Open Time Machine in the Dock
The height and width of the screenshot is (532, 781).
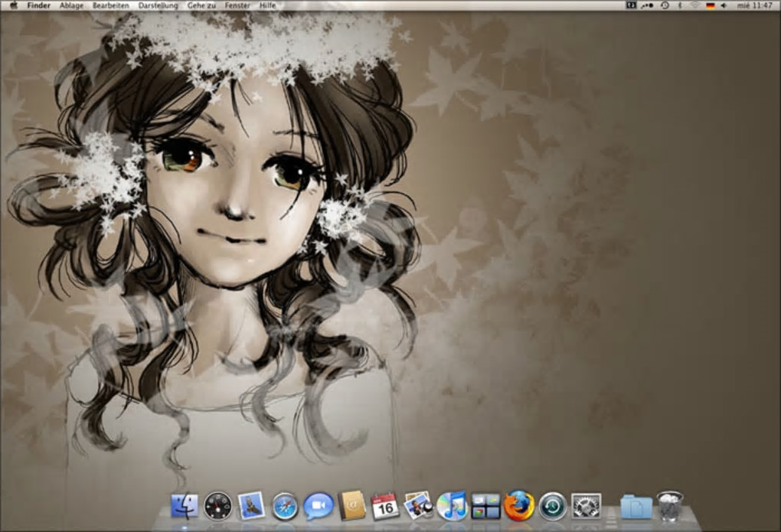click(x=553, y=507)
